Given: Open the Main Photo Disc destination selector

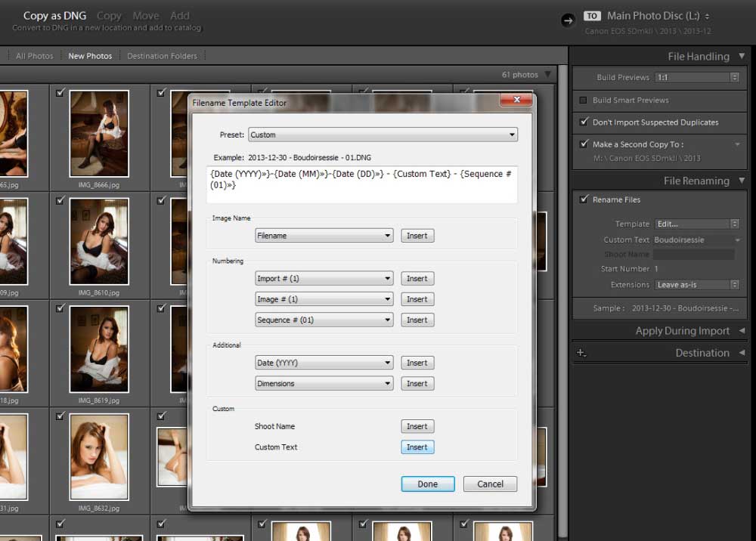Looking at the screenshot, I should 658,16.
